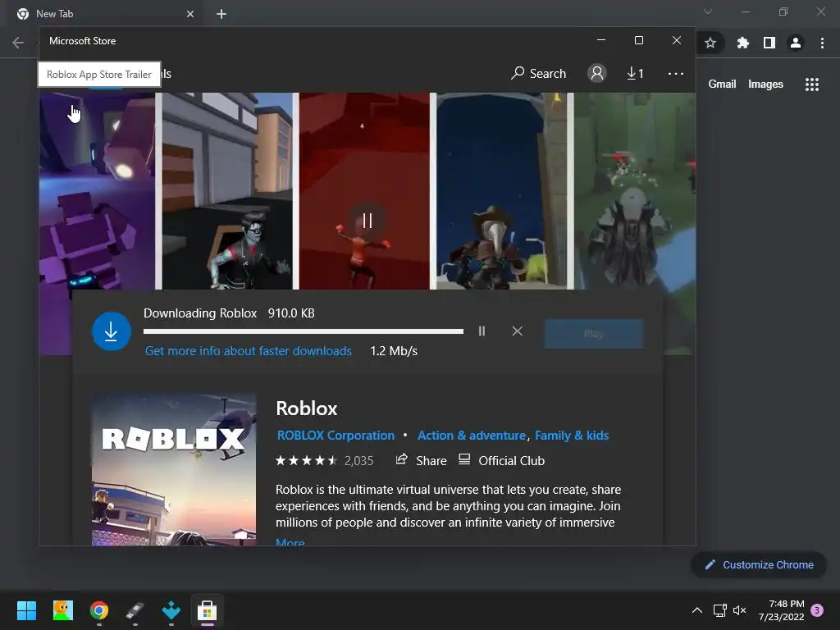Open the downloads queue showing 1 item
This screenshot has height=630, width=840.
coord(635,73)
